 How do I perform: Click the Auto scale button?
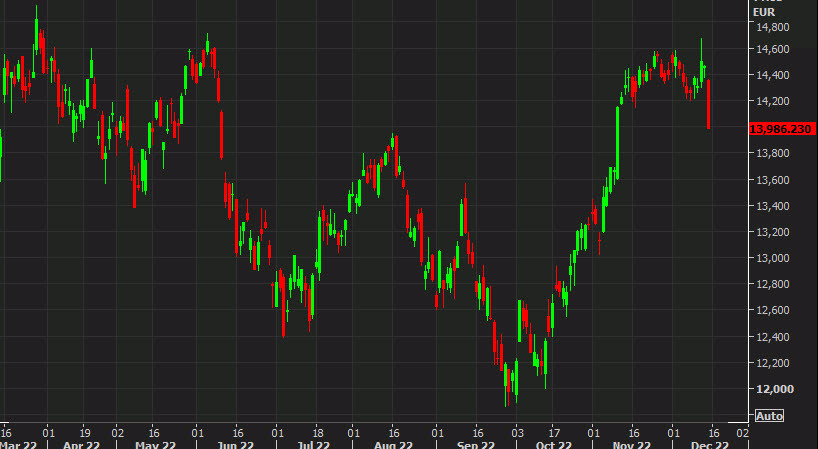tap(769, 416)
